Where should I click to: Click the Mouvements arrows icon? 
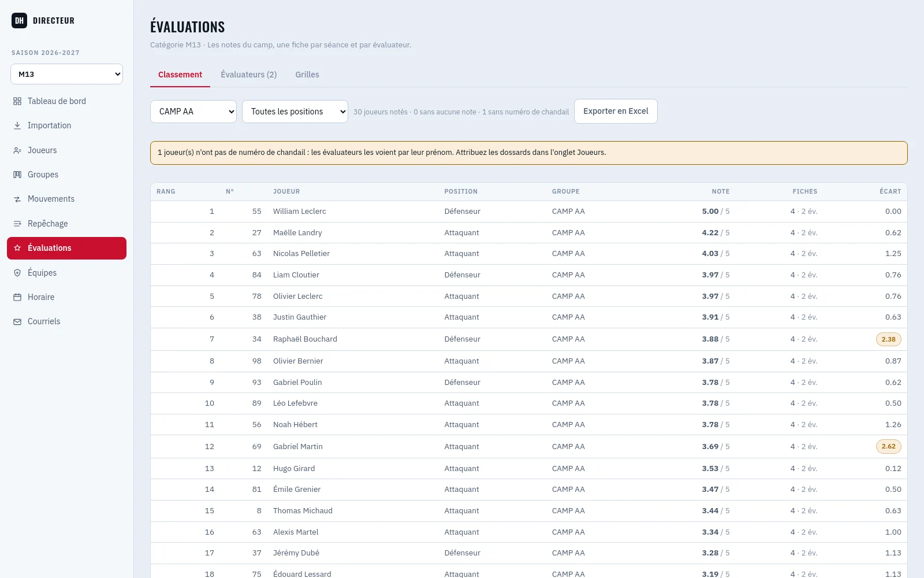point(17,199)
